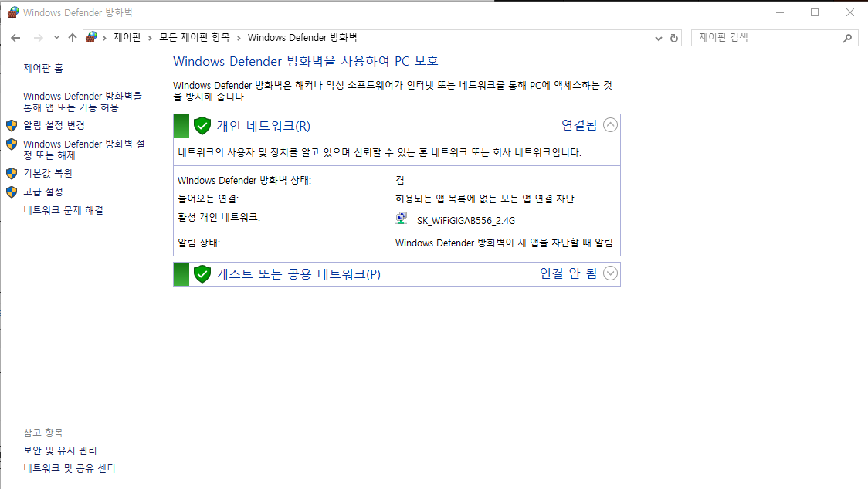
Task: Click the shield icon beside 알림 설정 변경
Action: 11,125
